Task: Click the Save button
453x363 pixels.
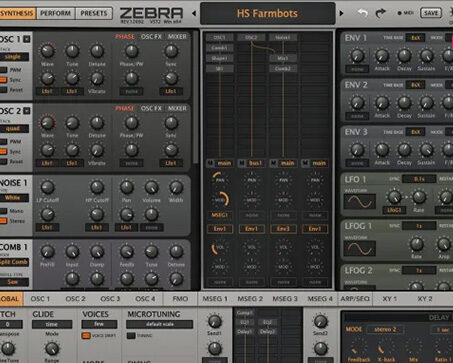Action: (431, 13)
